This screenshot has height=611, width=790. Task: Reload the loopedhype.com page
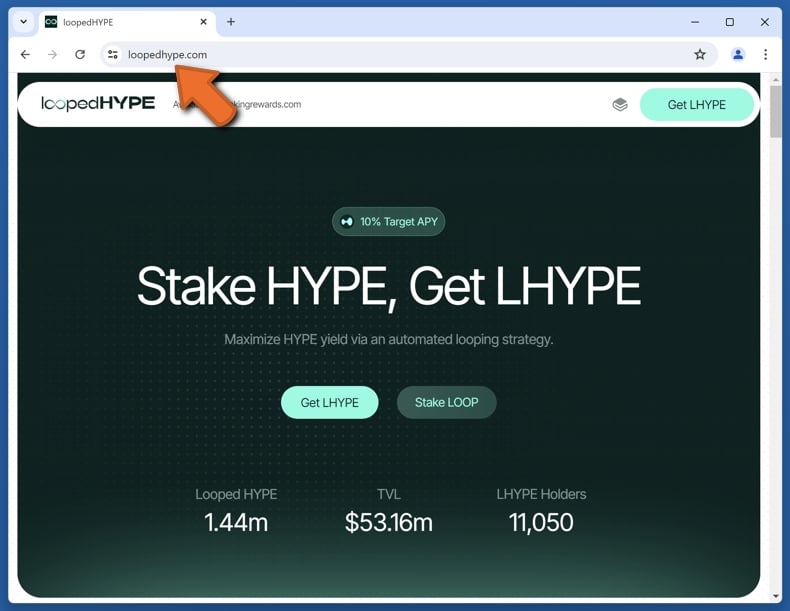pos(80,54)
